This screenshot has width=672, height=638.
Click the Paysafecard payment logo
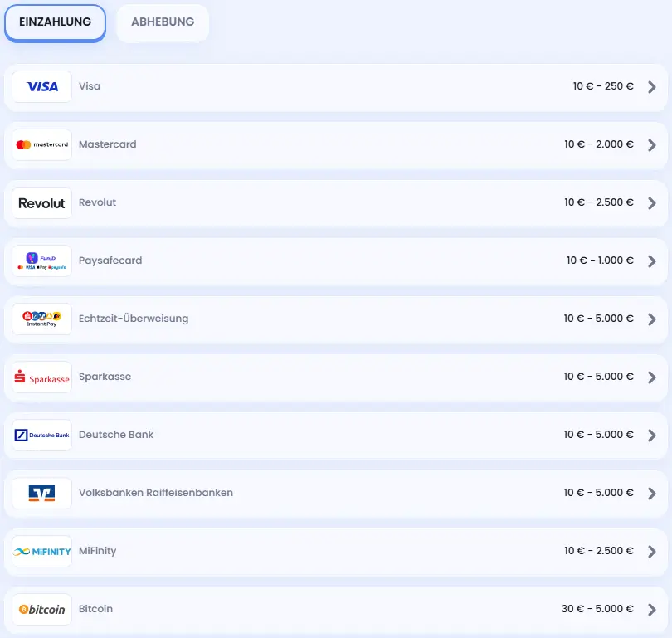click(x=41, y=261)
